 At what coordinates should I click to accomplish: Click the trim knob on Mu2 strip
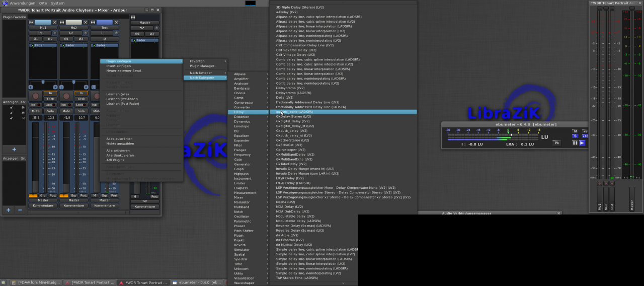click(x=86, y=33)
